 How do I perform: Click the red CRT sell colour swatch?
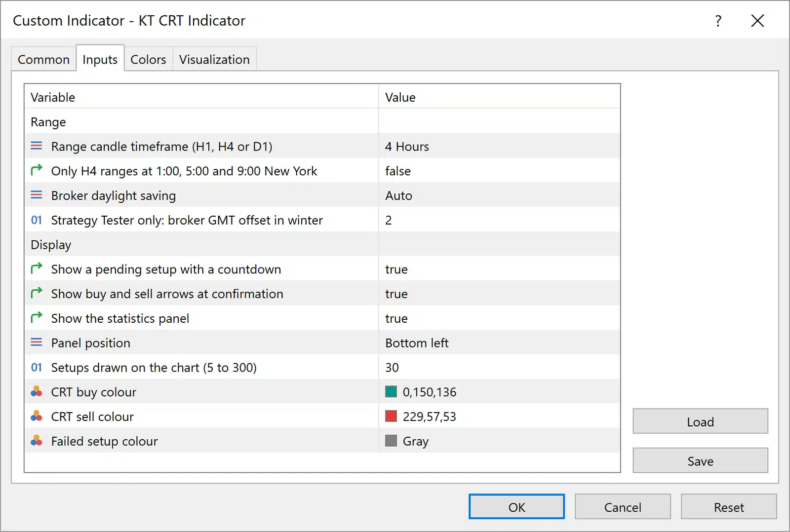point(391,417)
